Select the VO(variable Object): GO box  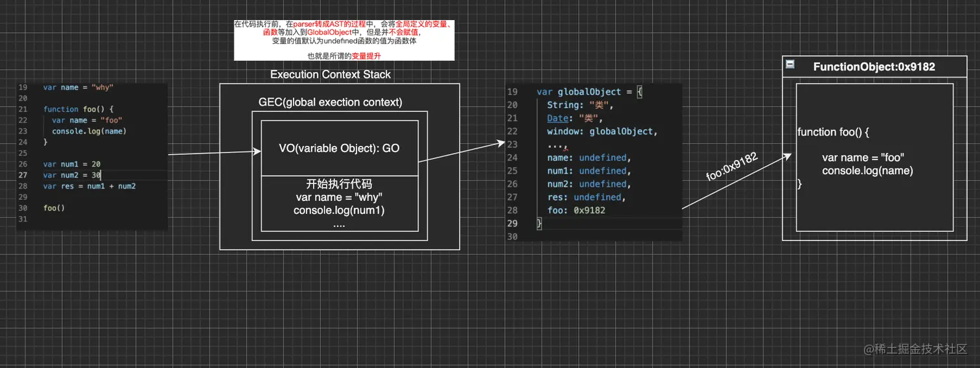[x=340, y=148]
